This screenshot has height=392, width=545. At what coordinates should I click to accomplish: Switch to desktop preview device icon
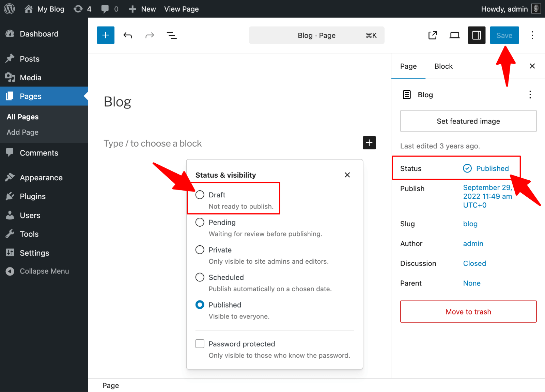coord(454,35)
